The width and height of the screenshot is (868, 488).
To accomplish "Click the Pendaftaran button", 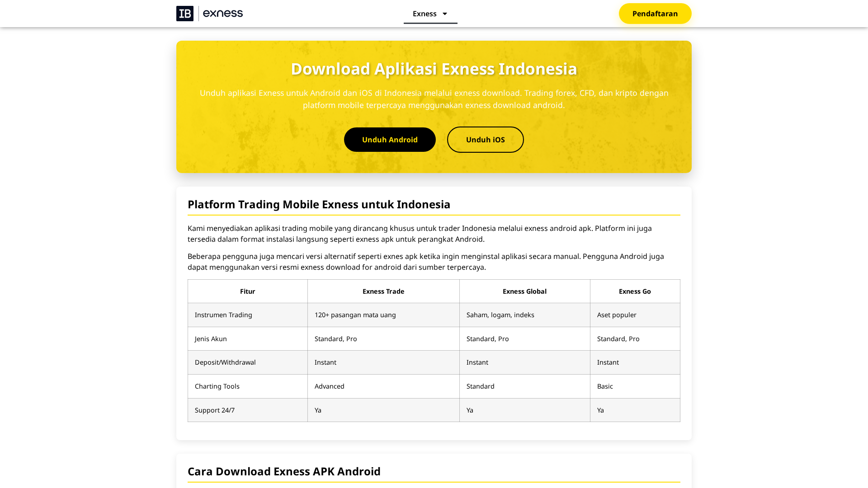I will tap(655, 14).
